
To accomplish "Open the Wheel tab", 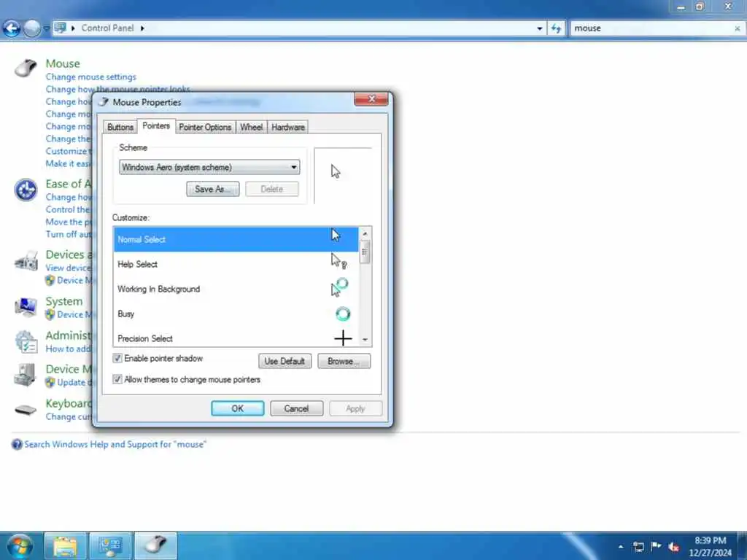I will (x=251, y=127).
